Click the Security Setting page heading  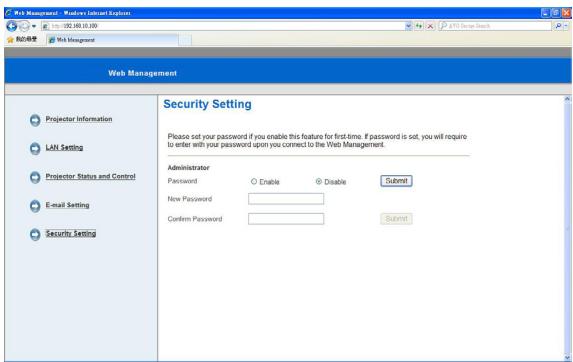(x=207, y=104)
